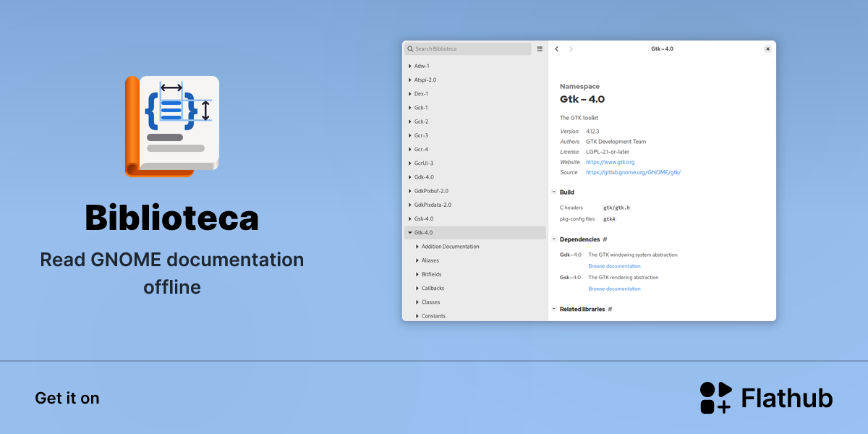Expand Callbacks under Gtk-4.0
Viewport: 868px width, 434px height.
tap(417, 288)
